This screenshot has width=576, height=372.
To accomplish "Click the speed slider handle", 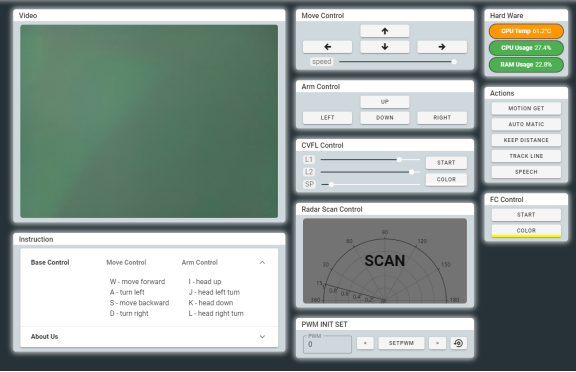I will [x=454, y=62].
